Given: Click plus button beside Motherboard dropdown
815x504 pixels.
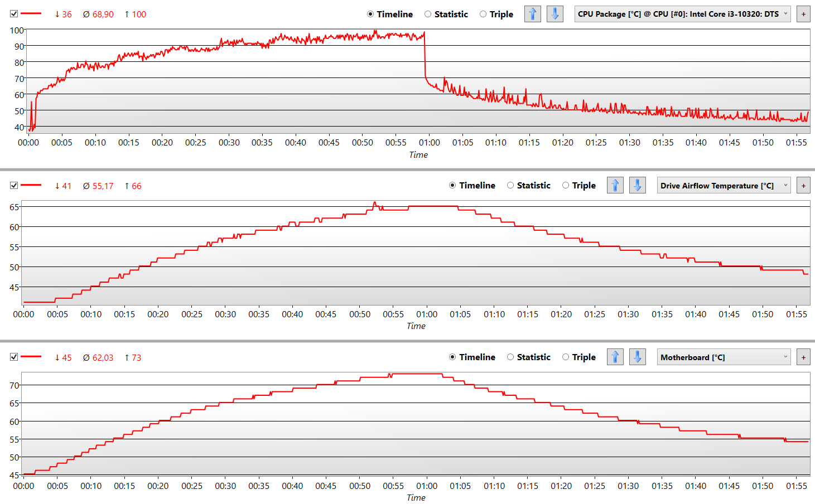Looking at the screenshot, I should click(803, 357).
